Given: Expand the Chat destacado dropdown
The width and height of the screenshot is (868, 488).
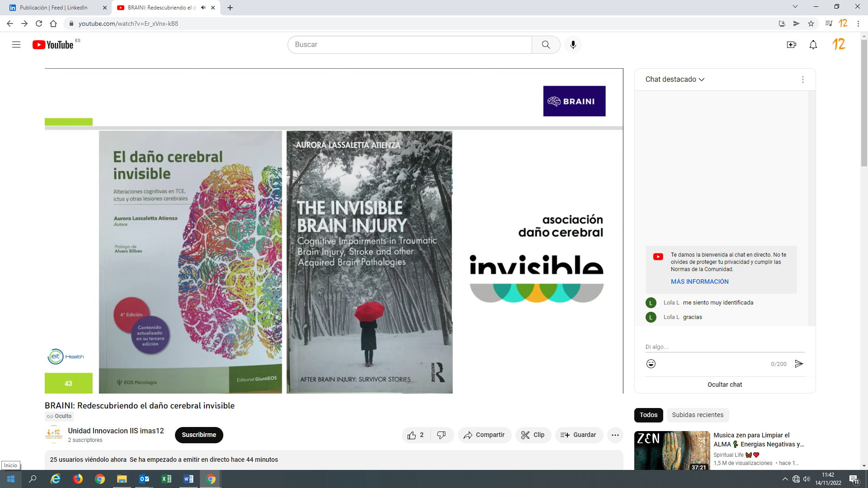Looking at the screenshot, I should pyautogui.click(x=675, y=80).
